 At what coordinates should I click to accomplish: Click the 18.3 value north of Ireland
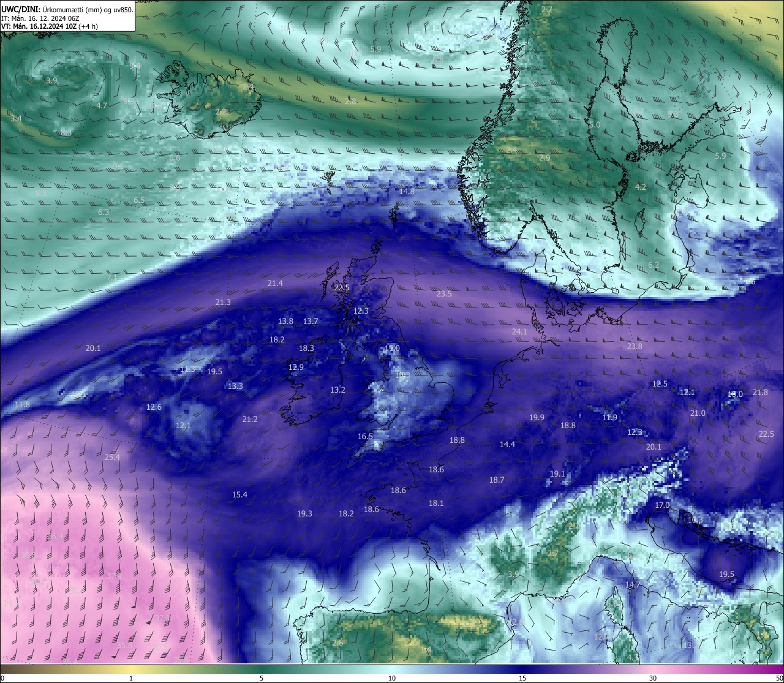click(x=306, y=348)
